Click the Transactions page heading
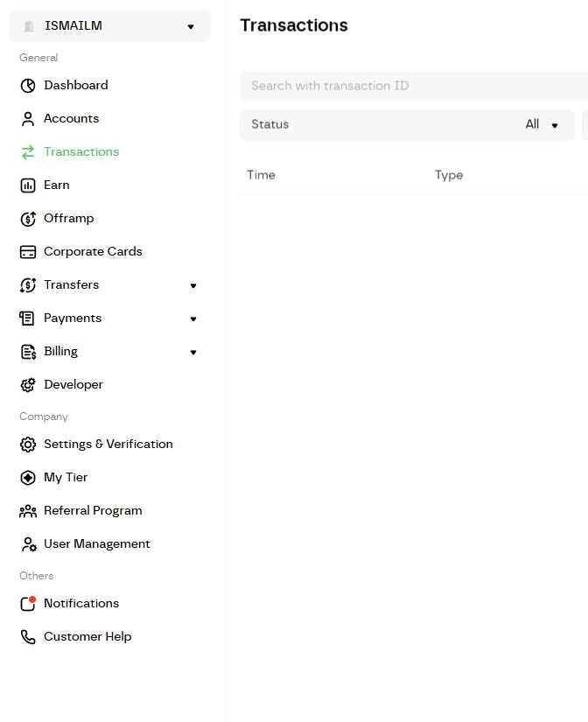The width and height of the screenshot is (588, 722). 294,25
